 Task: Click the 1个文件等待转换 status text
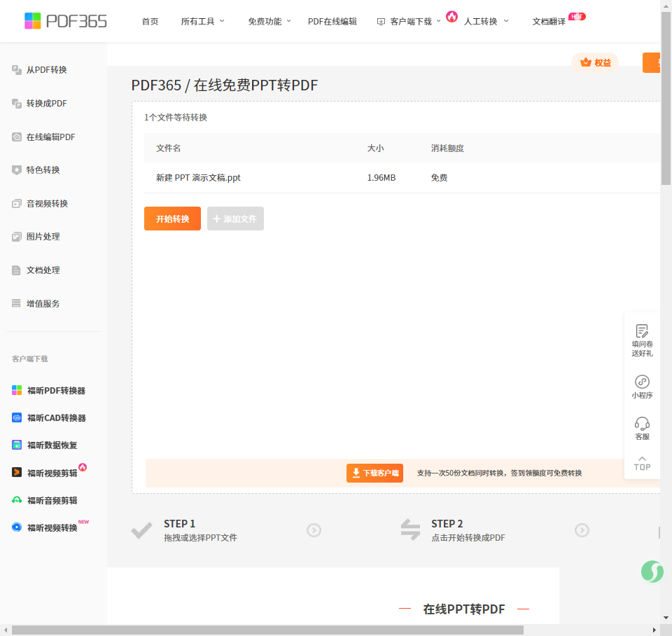click(176, 118)
